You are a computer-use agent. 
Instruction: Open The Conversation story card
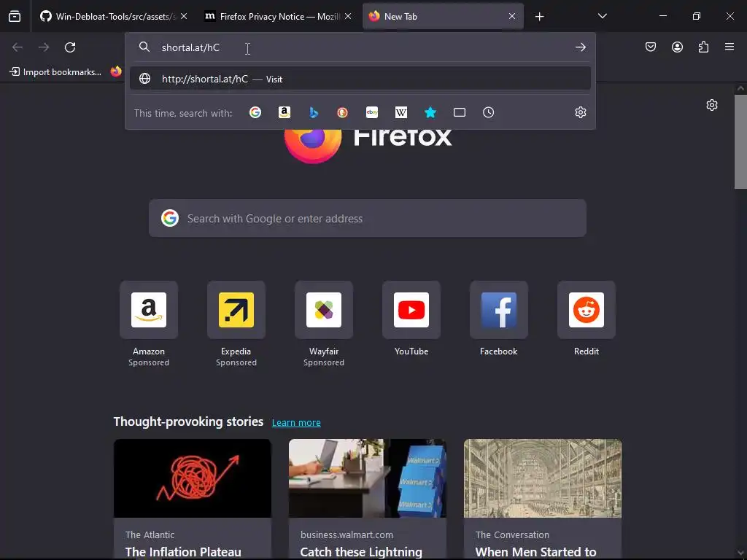pos(543,499)
